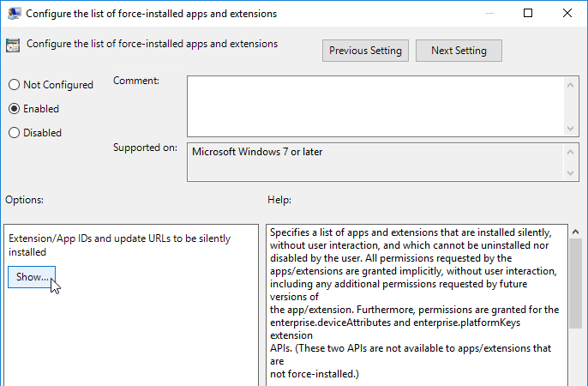
Task: Close the policy configuration window
Action: tap(567, 13)
